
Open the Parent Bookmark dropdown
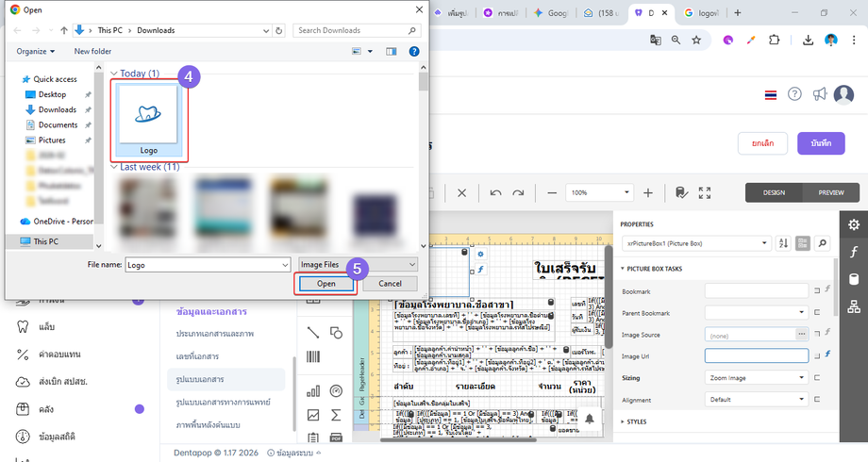[x=756, y=313]
